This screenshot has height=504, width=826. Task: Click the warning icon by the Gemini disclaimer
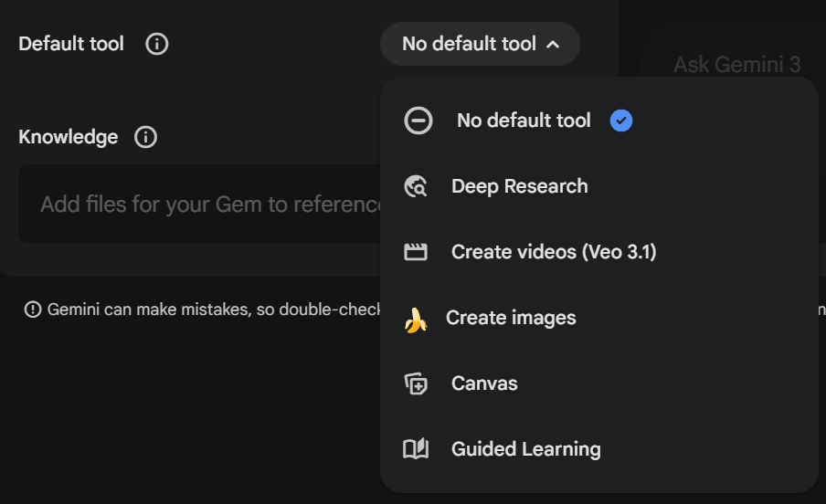point(33,310)
